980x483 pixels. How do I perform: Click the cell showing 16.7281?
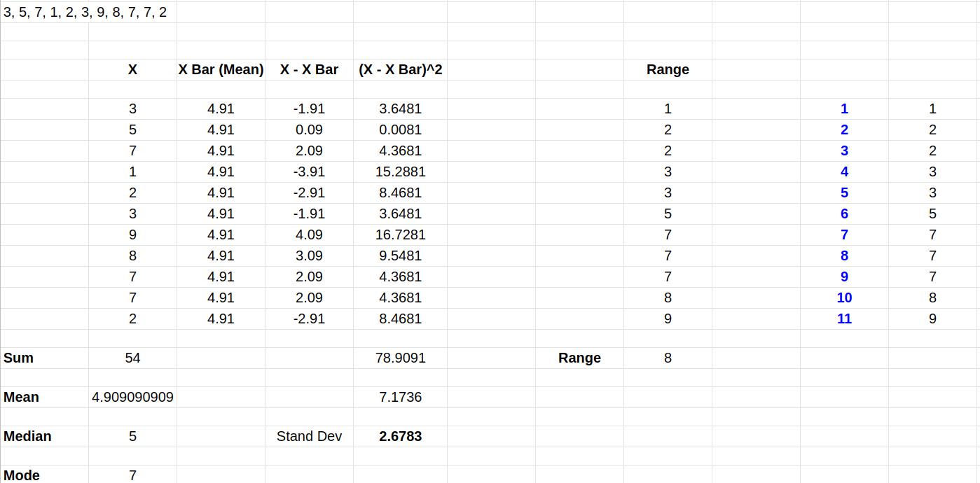(400, 234)
